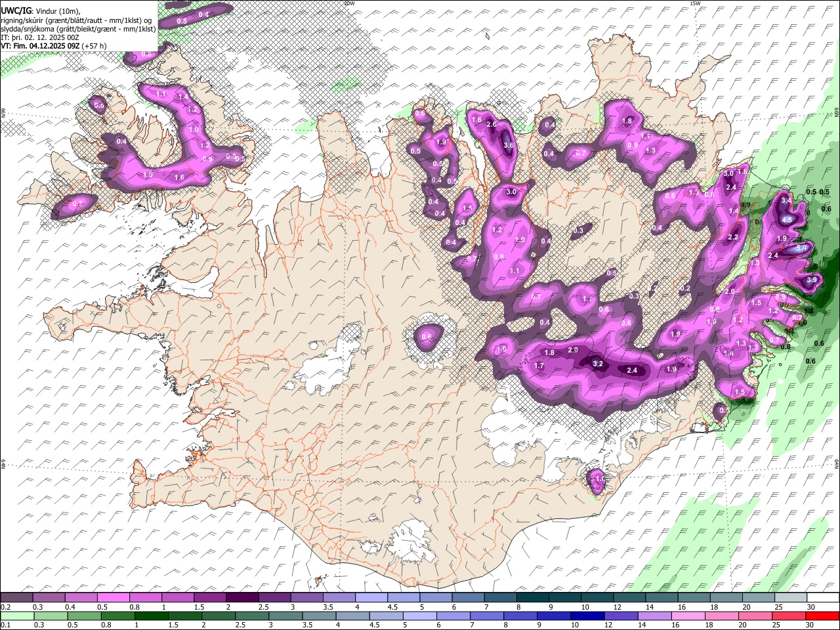Click the white 30 swatch on the upper scale
This screenshot has height=630, width=840.
click(823, 598)
